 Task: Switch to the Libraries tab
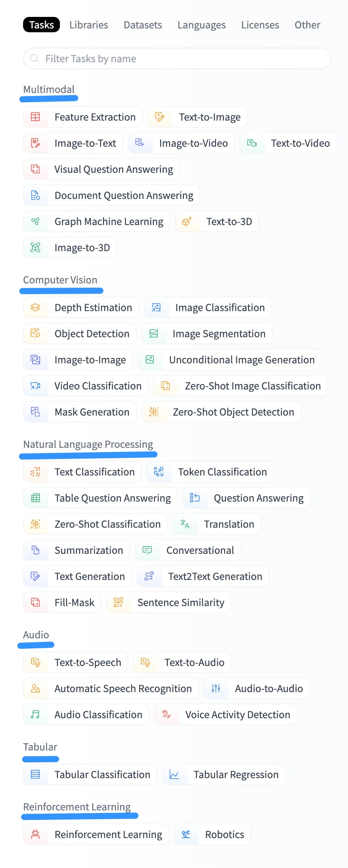click(89, 25)
